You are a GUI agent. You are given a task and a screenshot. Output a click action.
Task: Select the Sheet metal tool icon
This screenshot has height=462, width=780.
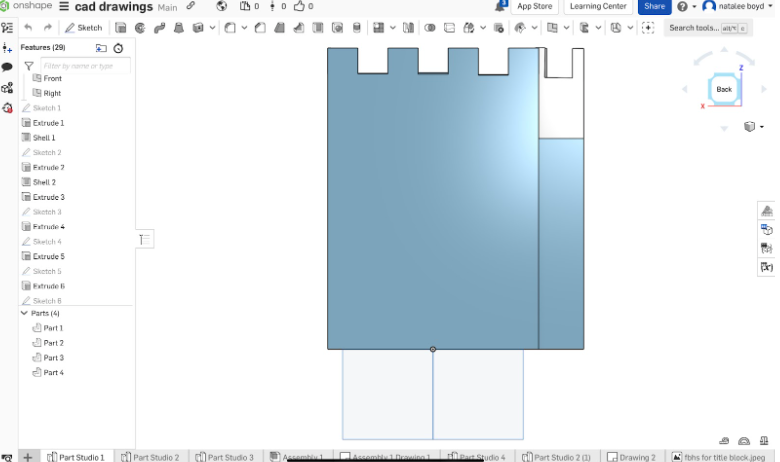pyautogui.click(x=584, y=28)
